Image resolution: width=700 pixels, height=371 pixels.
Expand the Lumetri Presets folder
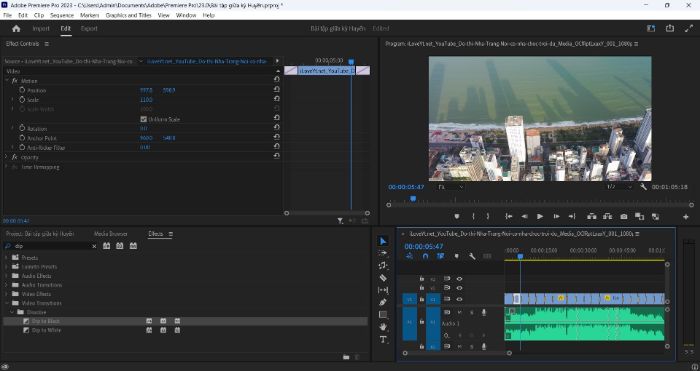[6, 267]
